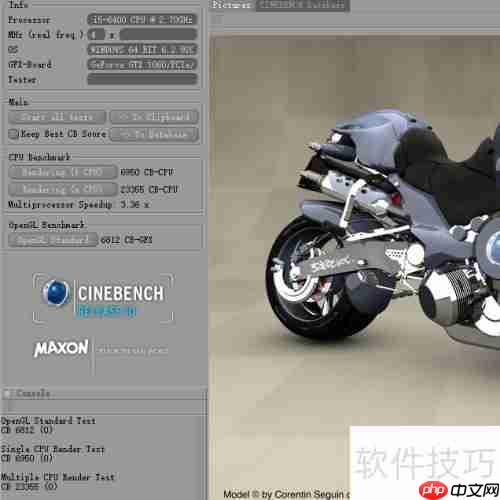
Task: Click the empty Tester name field
Action: point(142,79)
